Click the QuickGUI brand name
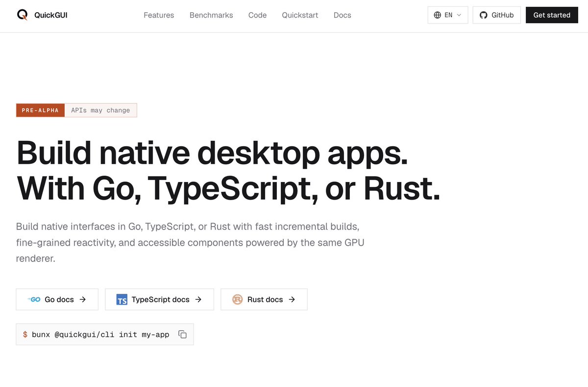Image resolution: width=588 pixels, height=387 pixels. [x=51, y=15]
